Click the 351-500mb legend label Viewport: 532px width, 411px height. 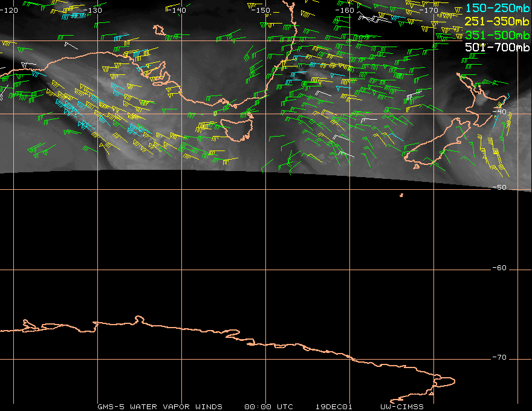tap(497, 35)
